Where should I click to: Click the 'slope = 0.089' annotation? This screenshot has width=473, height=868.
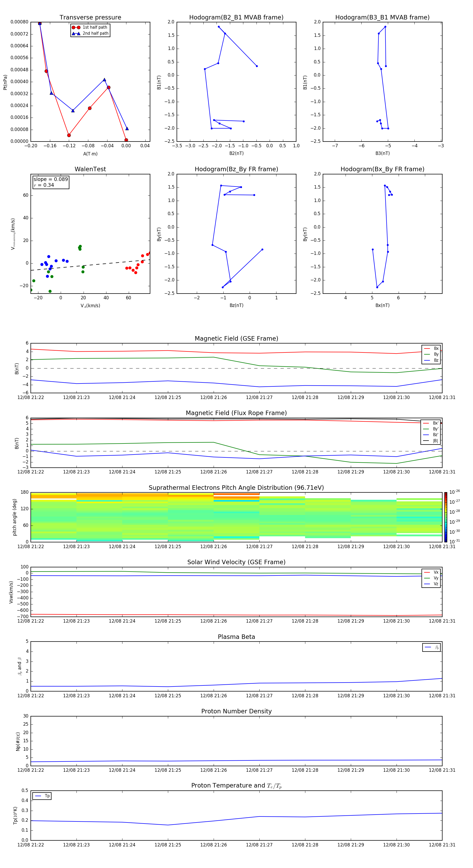click(51, 179)
